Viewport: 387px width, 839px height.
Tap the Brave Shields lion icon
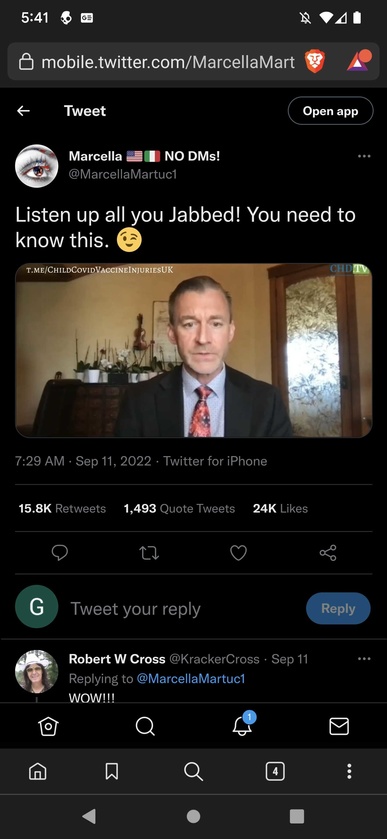point(315,62)
